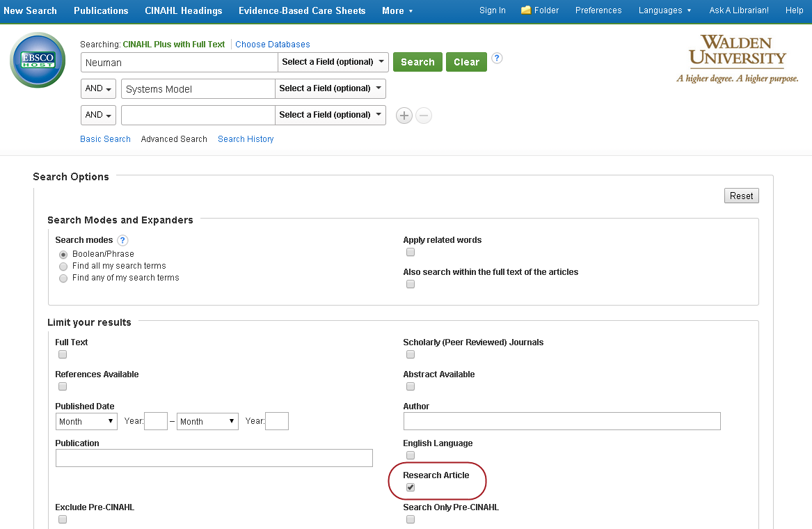
Task: Click the Publication text field
Action: [x=214, y=458]
